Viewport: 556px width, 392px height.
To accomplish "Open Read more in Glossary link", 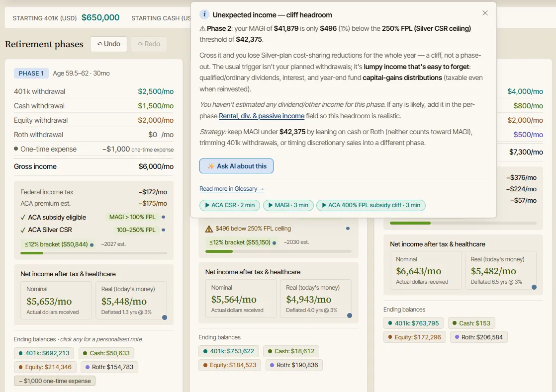I will click(232, 189).
